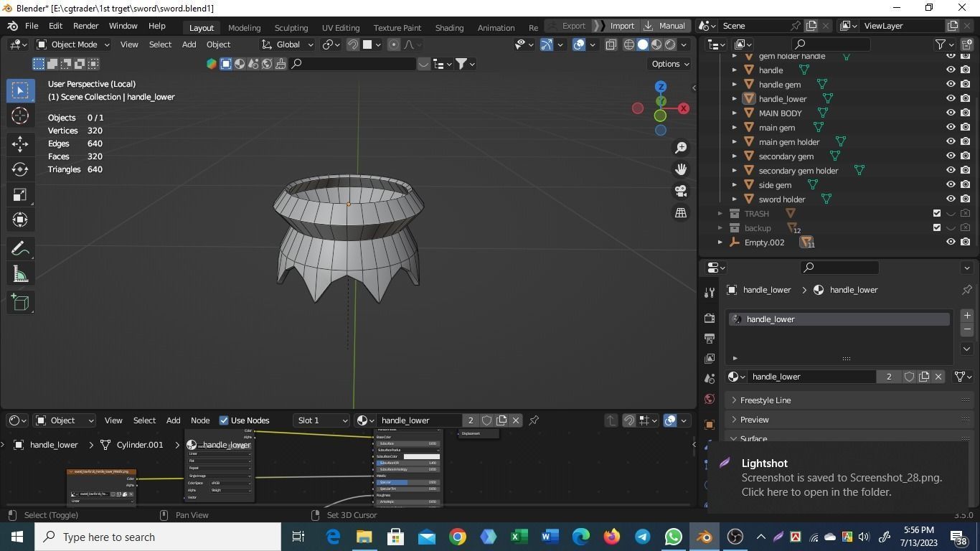Click the red X axis gizmo
The width and height of the screenshot is (980, 551).
pyautogui.click(x=684, y=108)
